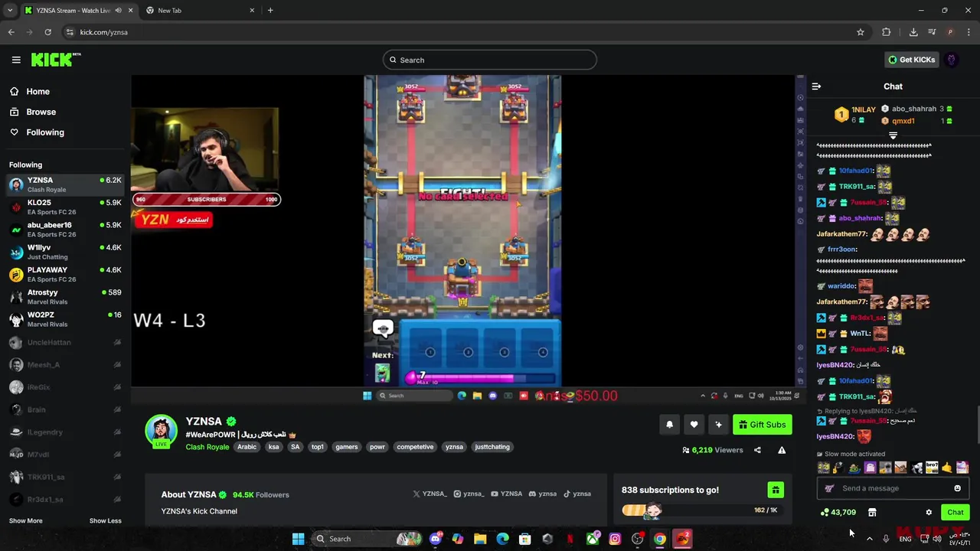980x551 pixels.
Task: Open the PLAYAWAY channel in Following list
Action: click(x=65, y=274)
